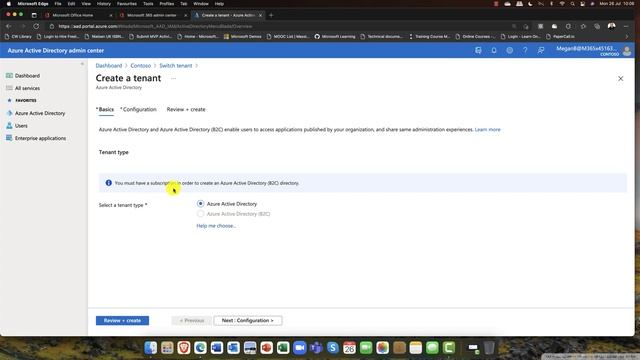
Task: Go back with browser back arrow
Action: click(9, 26)
